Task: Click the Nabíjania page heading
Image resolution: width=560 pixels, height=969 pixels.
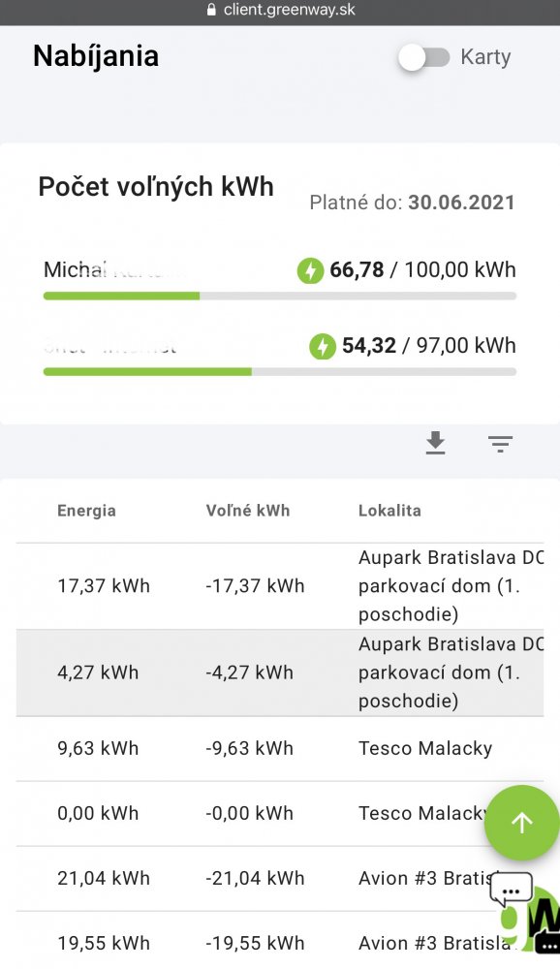Action: [x=96, y=56]
